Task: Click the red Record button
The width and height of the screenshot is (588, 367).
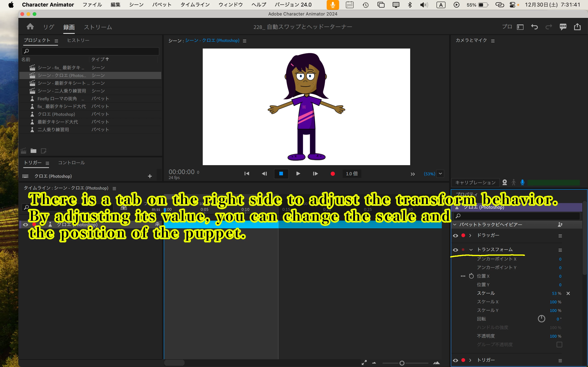Action: click(x=333, y=174)
